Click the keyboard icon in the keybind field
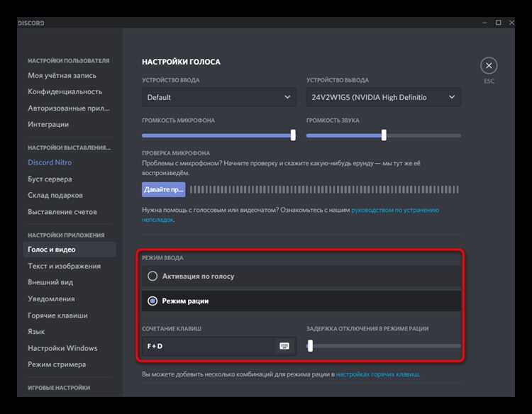 click(x=284, y=346)
